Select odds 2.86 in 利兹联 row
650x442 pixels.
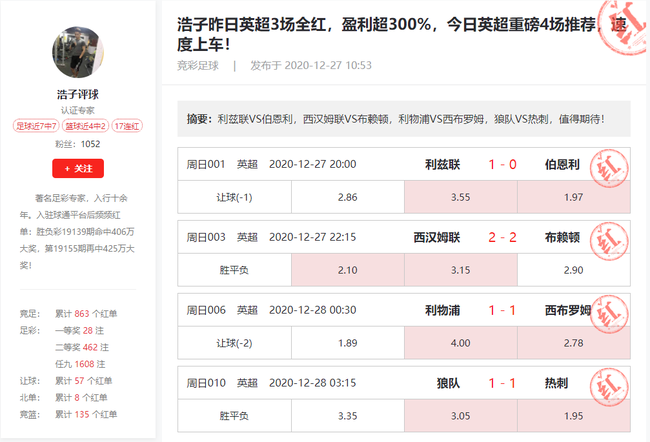coord(347,197)
